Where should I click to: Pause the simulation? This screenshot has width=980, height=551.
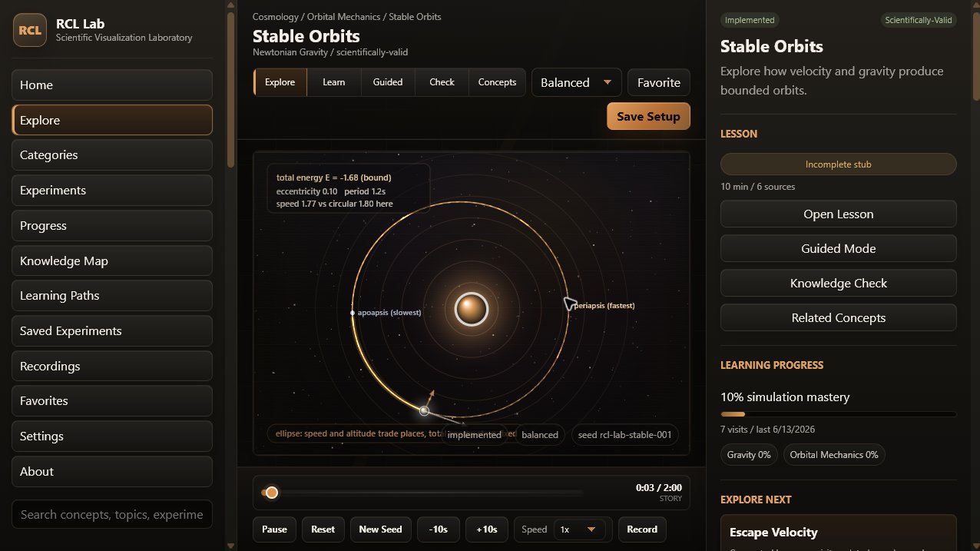(274, 529)
